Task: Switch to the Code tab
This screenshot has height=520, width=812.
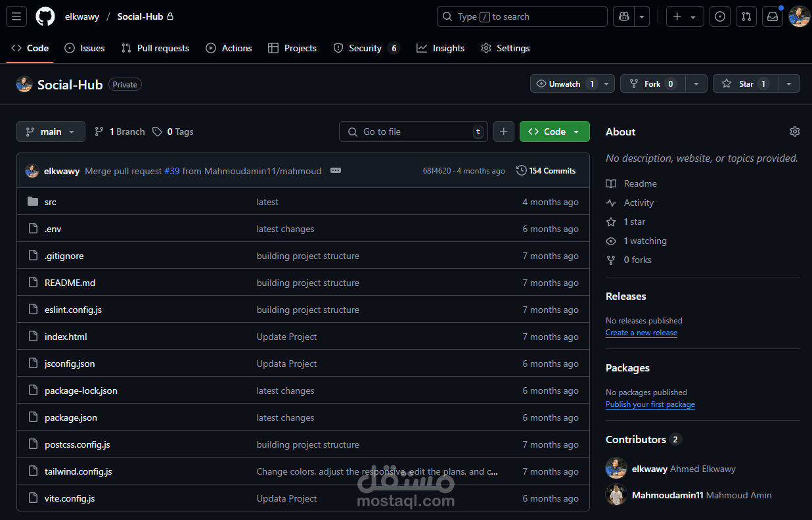Action: tap(30, 48)
